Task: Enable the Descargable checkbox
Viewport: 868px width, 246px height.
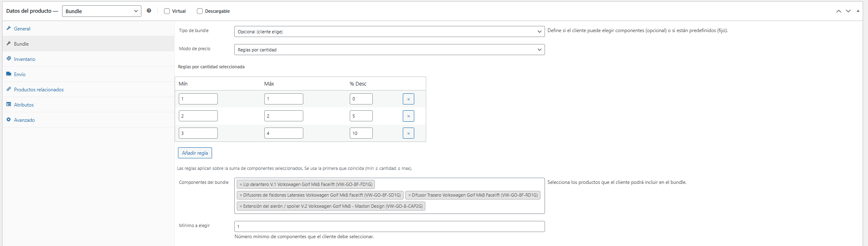Action: pyautogui.click(x=200, y=11)
